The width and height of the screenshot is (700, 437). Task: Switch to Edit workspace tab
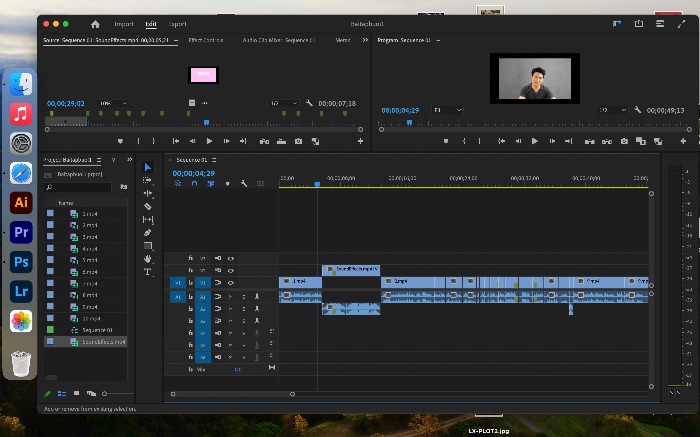[151, 24]
